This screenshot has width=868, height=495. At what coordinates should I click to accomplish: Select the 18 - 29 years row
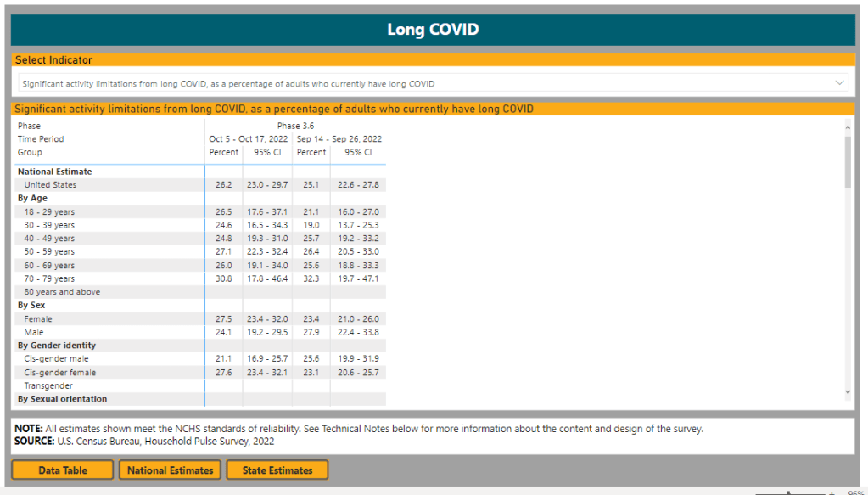click(x=49, y=211)
